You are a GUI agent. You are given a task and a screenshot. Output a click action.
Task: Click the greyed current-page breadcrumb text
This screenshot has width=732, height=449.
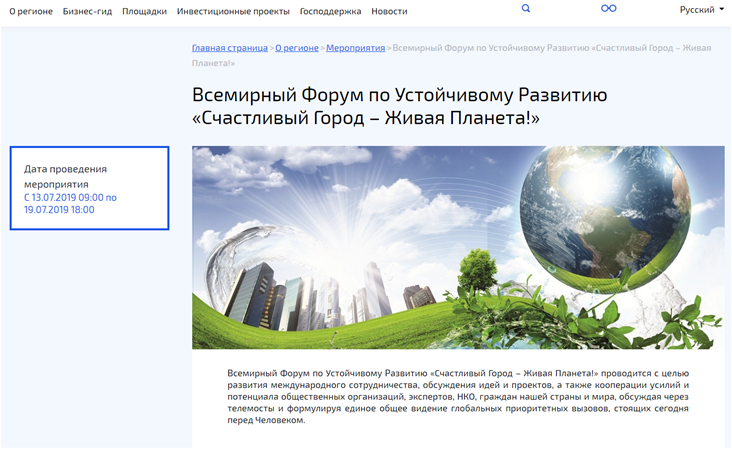(x=451, y=55)
